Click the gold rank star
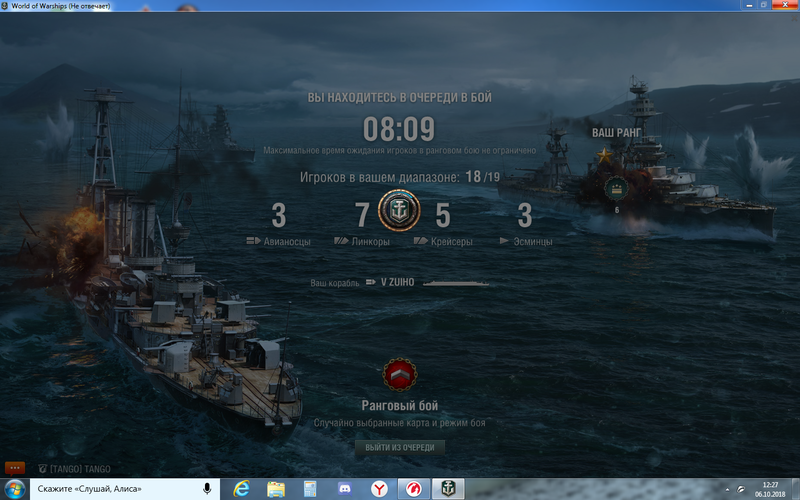The height and width of the screenshot is (500, 800). (604, 155)
